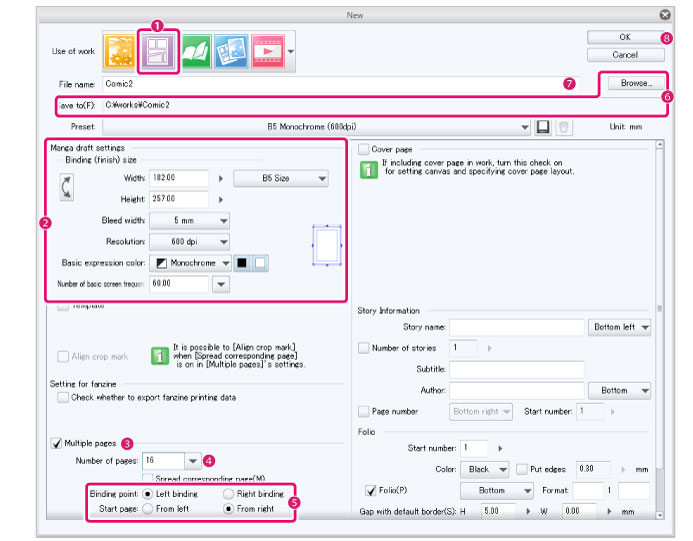
Task: Toggle the black drawing color swatch
Action: (242, 263)
